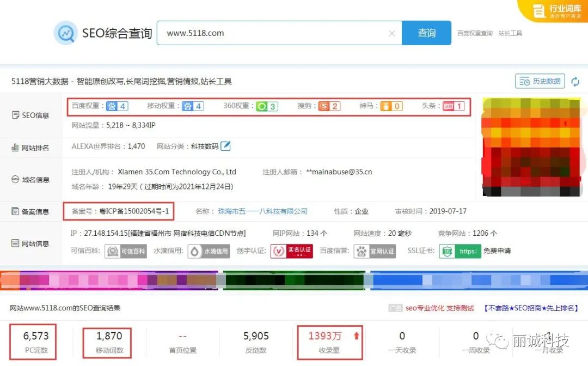Focus the www.5118.com query input field
This screenshot has height=366, width=588.
click(279, 33)
